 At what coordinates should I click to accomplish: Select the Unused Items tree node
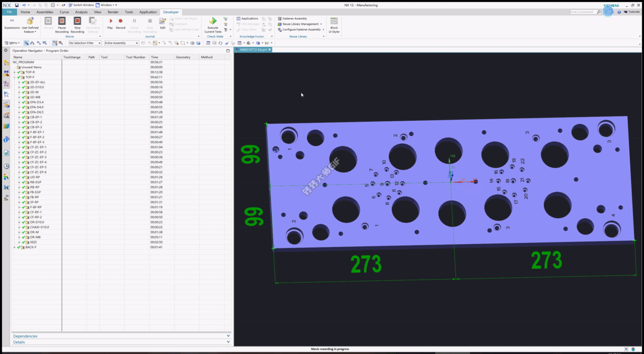coord(31,67)
